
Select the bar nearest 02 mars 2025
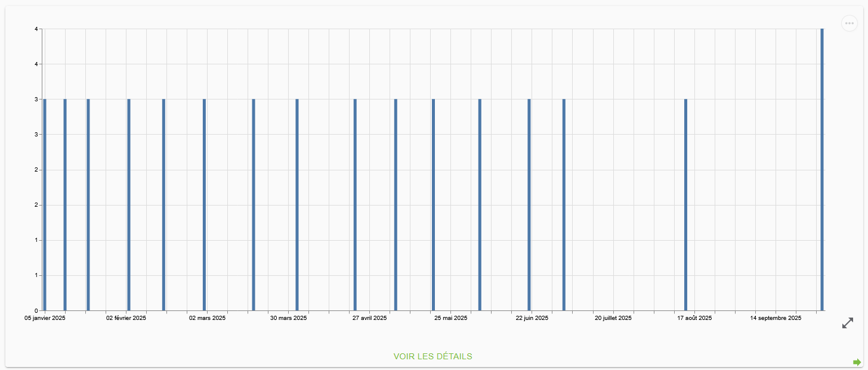click(x=204, y=205)
